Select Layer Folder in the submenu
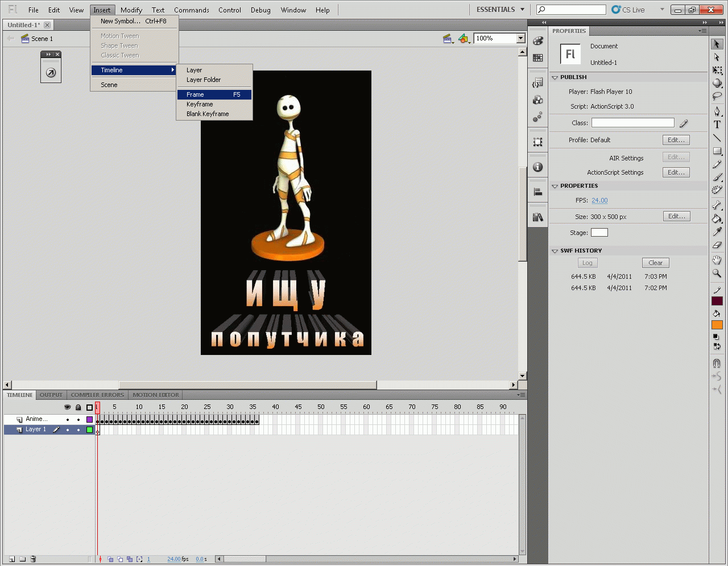Image resolution: width=728 pixels, height=566 pixels. click(x=214, y=80)
